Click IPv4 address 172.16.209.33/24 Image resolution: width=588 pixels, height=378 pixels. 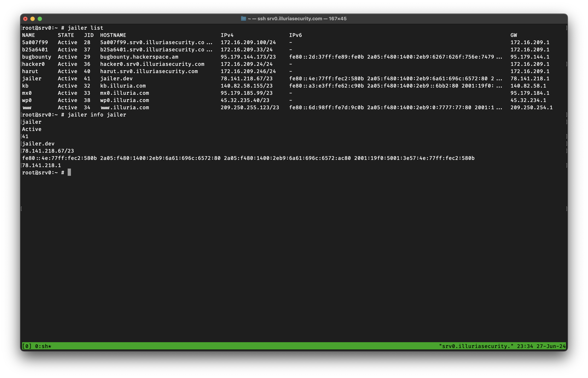(246, 50)
